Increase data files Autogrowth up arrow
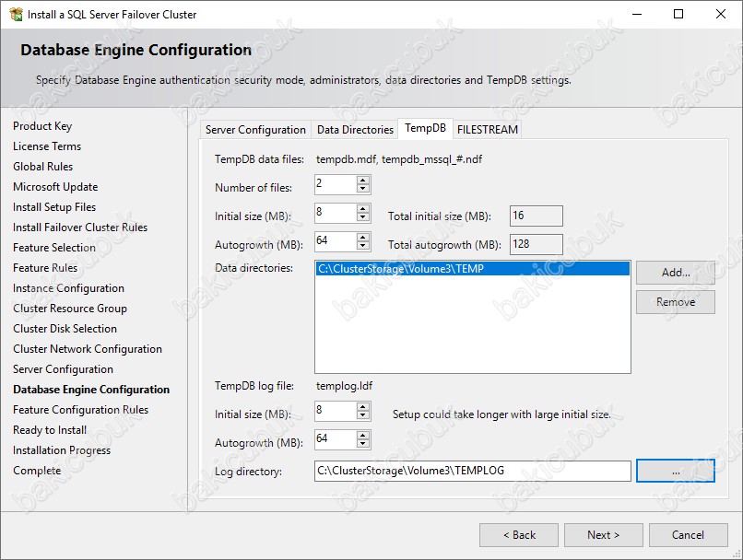 tap(363, 237)
